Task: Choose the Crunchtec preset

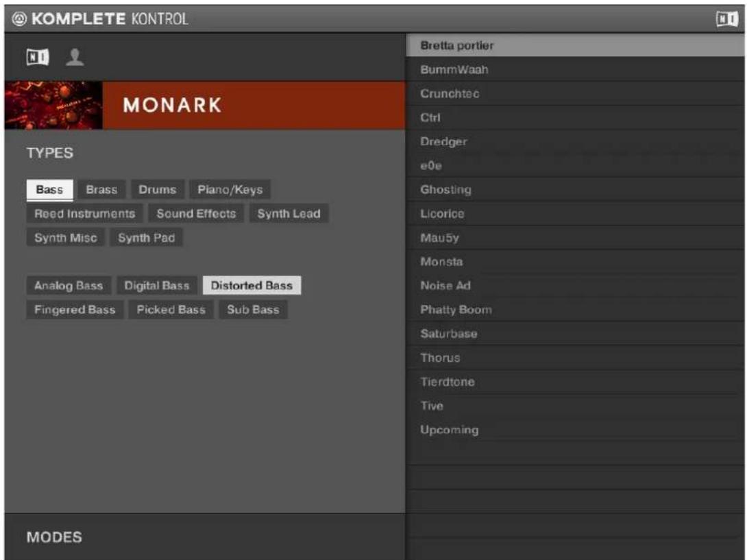Action: coord(575,93)
